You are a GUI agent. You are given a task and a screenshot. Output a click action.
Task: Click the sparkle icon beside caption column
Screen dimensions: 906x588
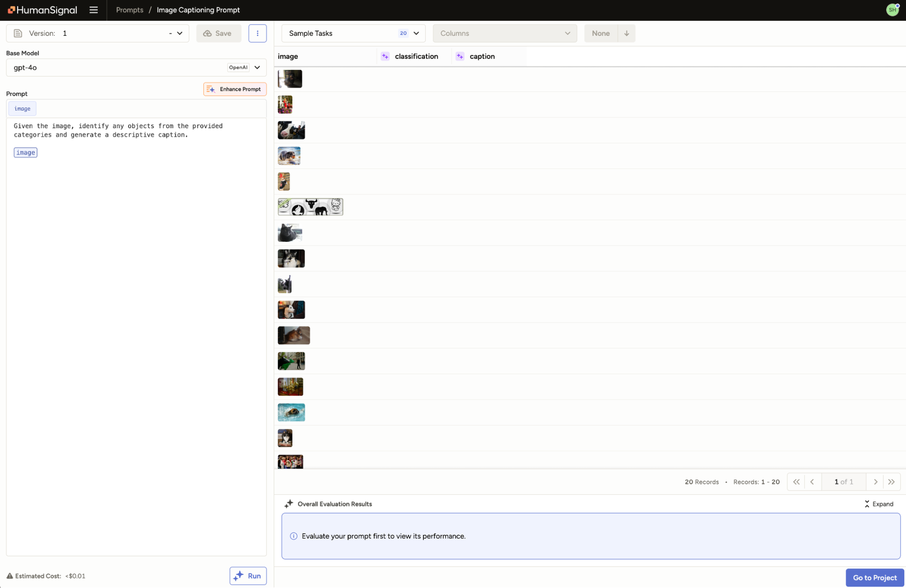pyautogui.click(x=460, y=57)
